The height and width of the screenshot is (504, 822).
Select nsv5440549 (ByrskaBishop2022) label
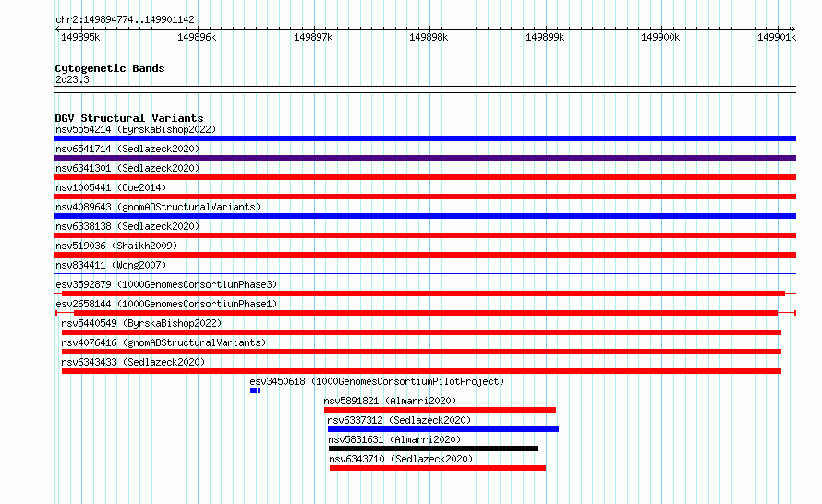click(x=141, y=323)
